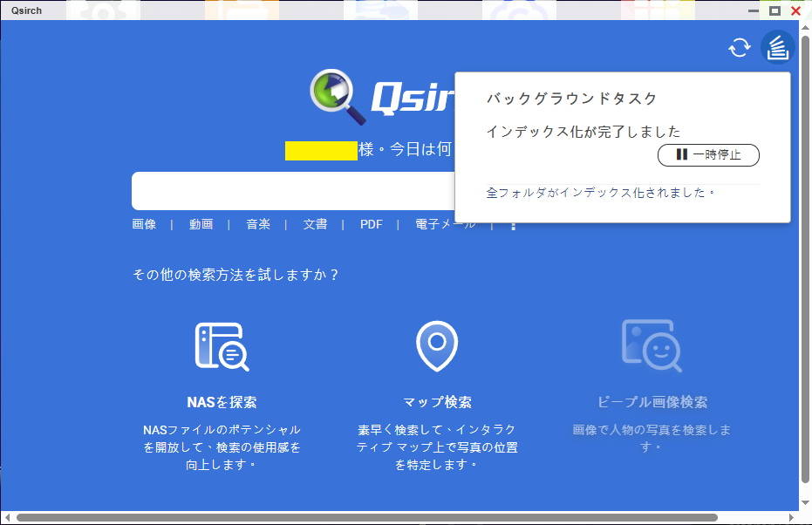Open the NASを探索 heading link
The width and height of the screenshot is (812, 525).
click(222, 403)
